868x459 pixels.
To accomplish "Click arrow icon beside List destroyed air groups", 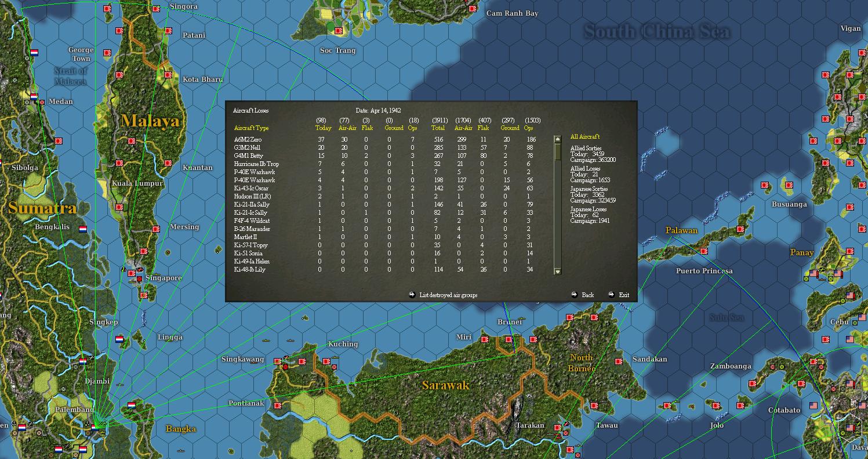I will [412, 295].
